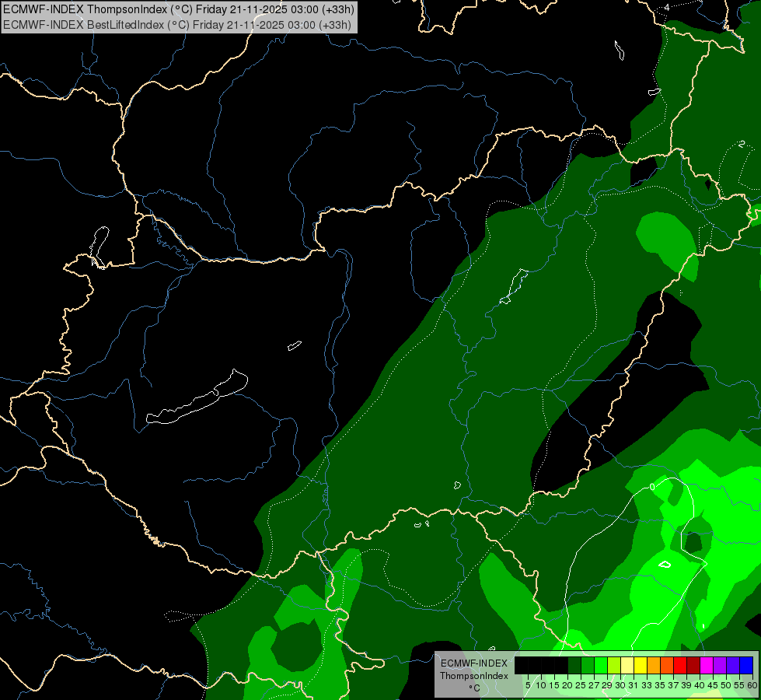Click the °C unit label in legend

(x=474, y=688)
